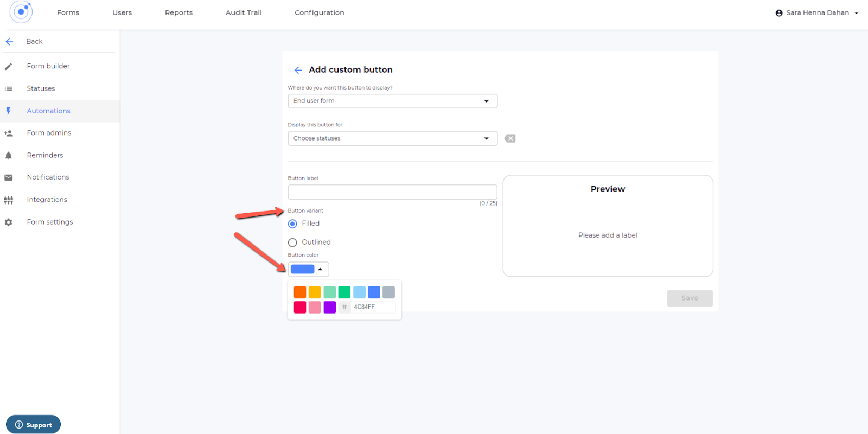This screenshot has width=868, height=434.
Task: Clear statuses with the backspace icon
Action: tap(510, 138)
